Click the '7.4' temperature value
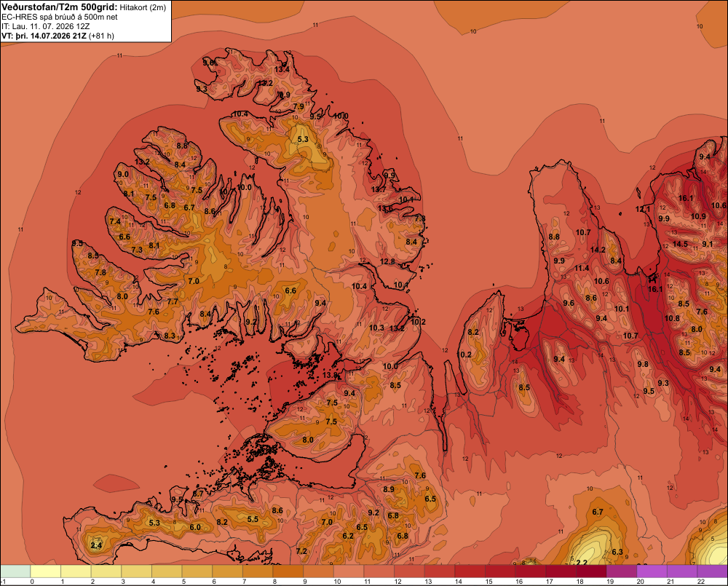 coord(115,221)
